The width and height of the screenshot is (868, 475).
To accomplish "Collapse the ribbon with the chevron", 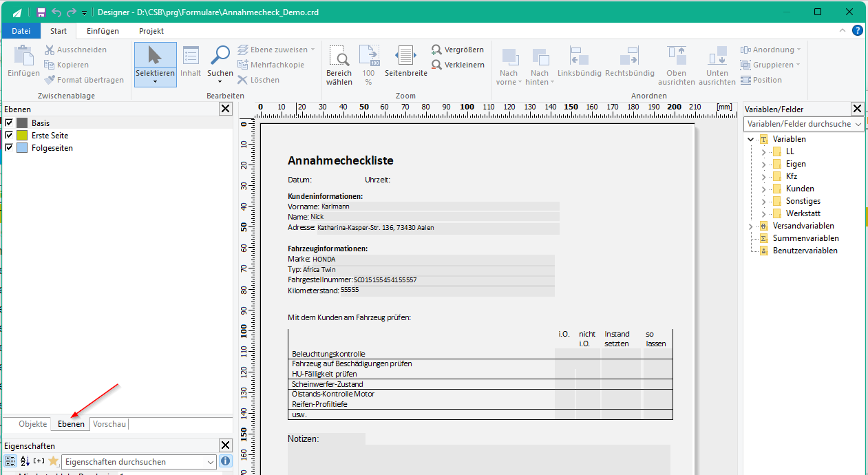I will 843,31.
